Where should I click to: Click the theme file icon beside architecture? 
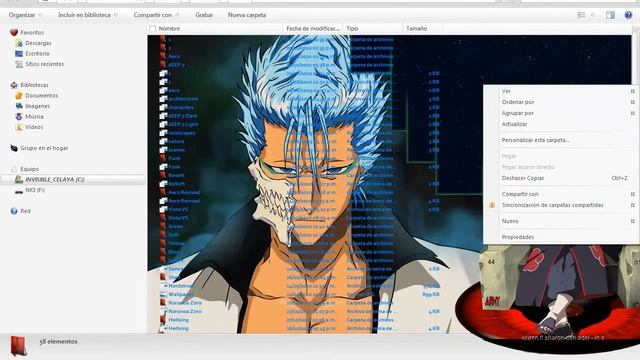(163, 99)
